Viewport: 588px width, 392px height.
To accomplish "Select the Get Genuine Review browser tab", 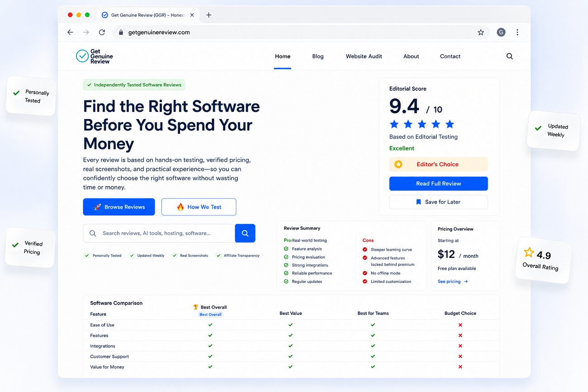I will pos(147,15).
